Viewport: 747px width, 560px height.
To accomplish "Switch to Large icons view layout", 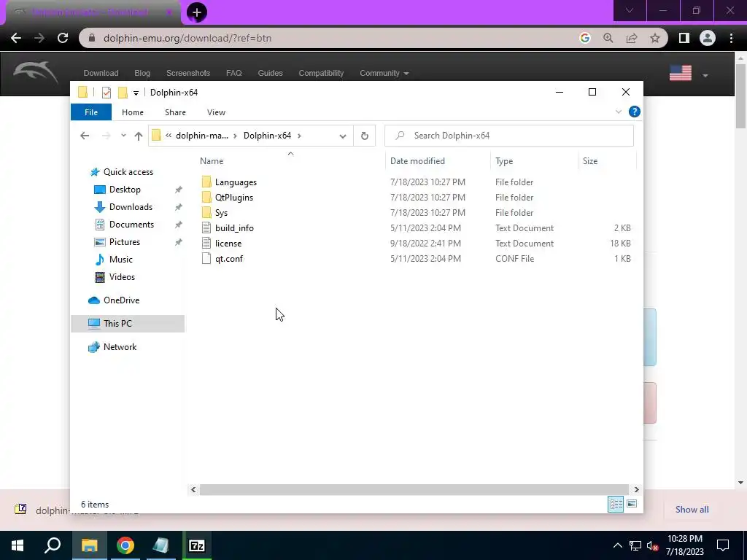I will pos(632,504).
